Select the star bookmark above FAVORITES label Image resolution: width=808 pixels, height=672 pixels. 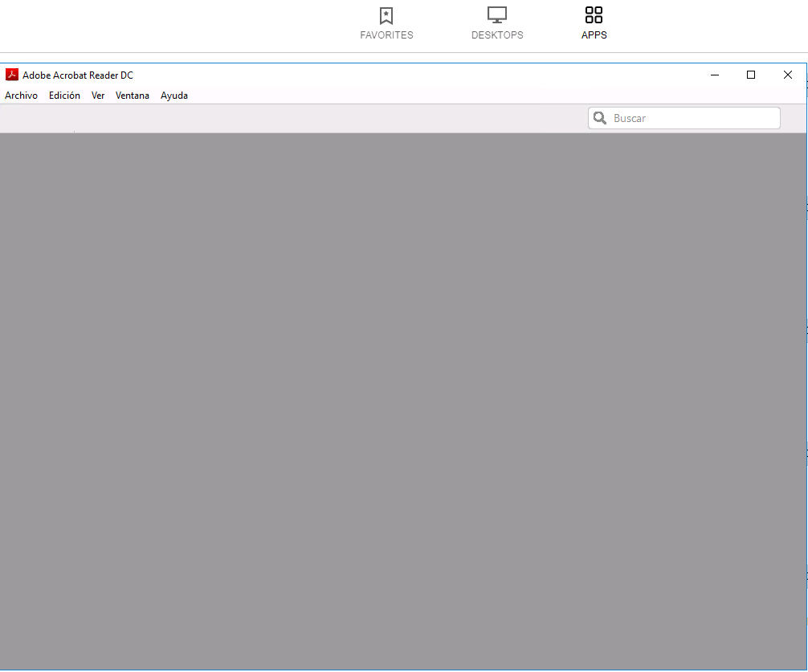click(386, 15)
